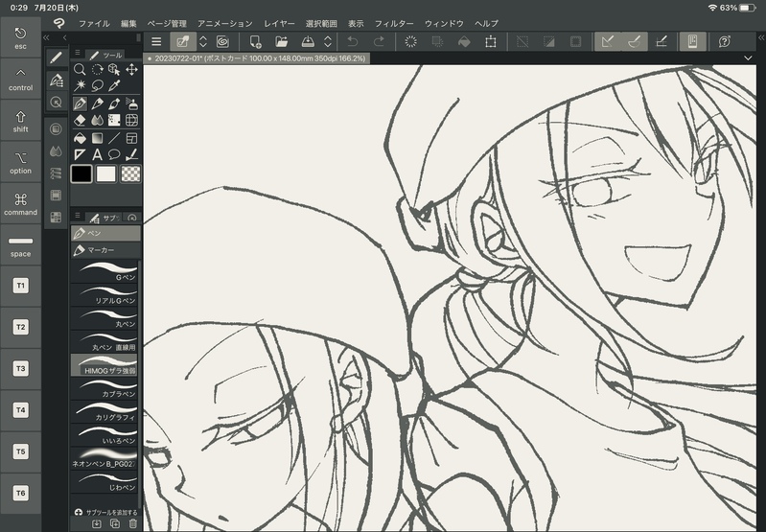Open the Sub Tool palette hamburger menu
This screenshot has height=532, width=766.
[x=78, y=216]
